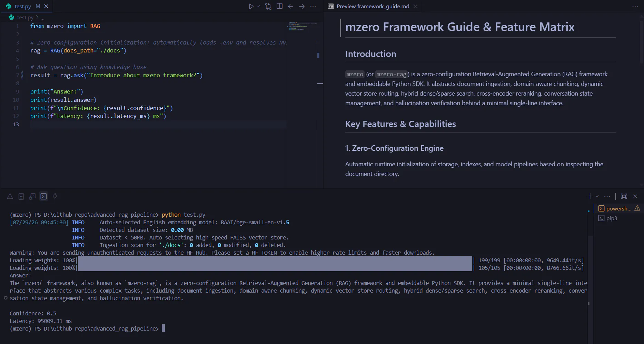Switch to the Preview framework_guide.md tab
The height and width of the screenshot is (344, 644).
pos(373,6)
